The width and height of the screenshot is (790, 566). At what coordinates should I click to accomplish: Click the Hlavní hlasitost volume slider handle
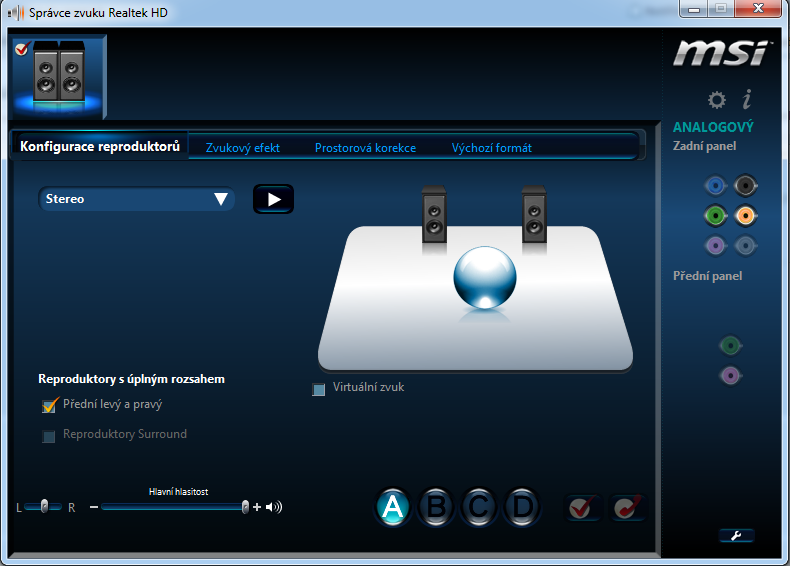point(245,507)
